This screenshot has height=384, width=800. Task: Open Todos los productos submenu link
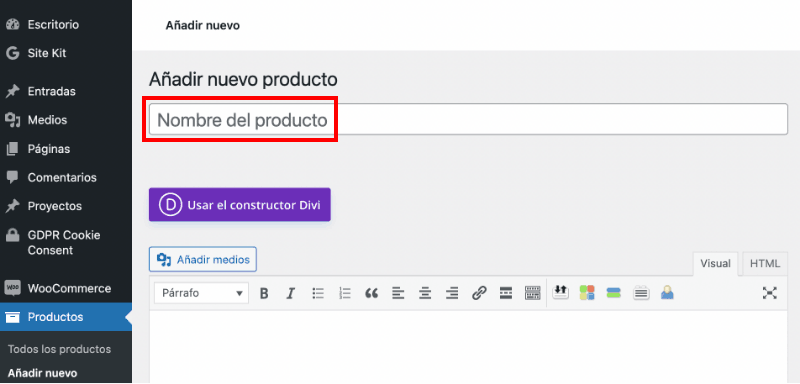click(x=59, y=349)
